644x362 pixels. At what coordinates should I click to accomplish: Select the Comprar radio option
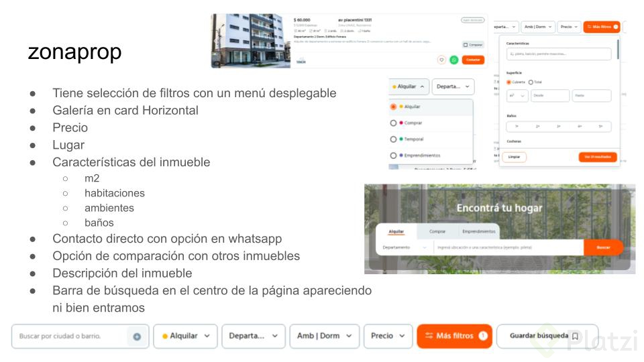393,123
